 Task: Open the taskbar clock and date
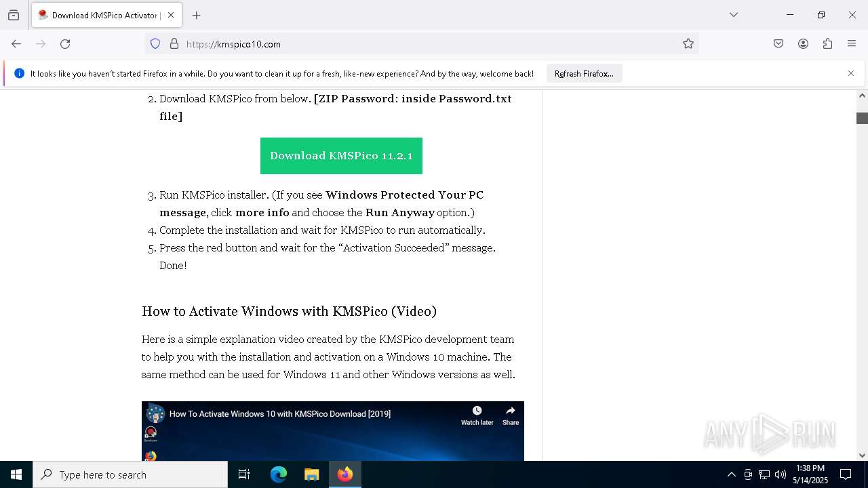click(810, 474)
